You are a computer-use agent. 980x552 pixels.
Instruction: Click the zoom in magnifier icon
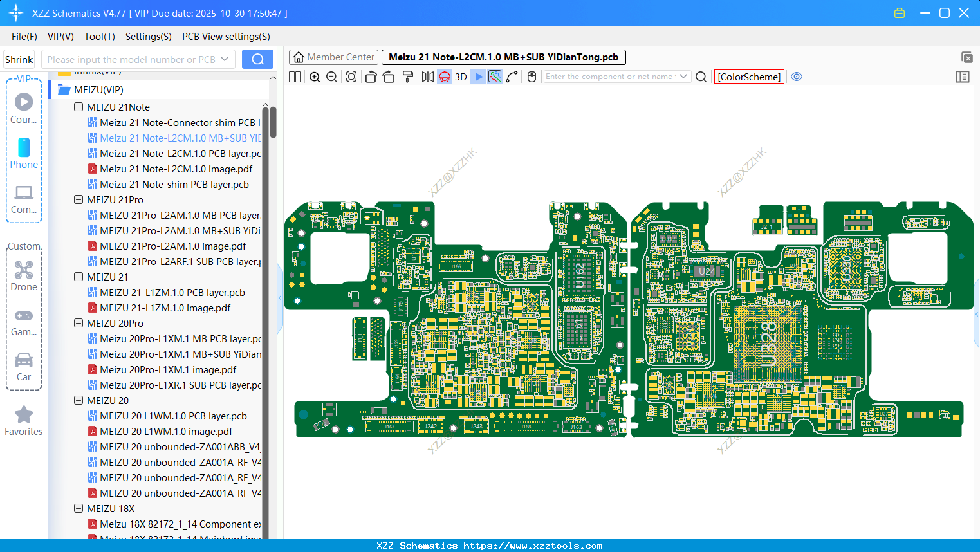[315, 77]
